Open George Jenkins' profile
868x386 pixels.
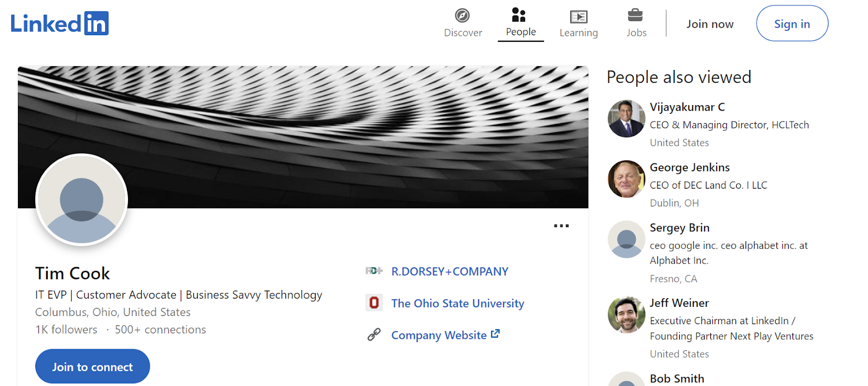pyautogui.click(x=690, y=168)
